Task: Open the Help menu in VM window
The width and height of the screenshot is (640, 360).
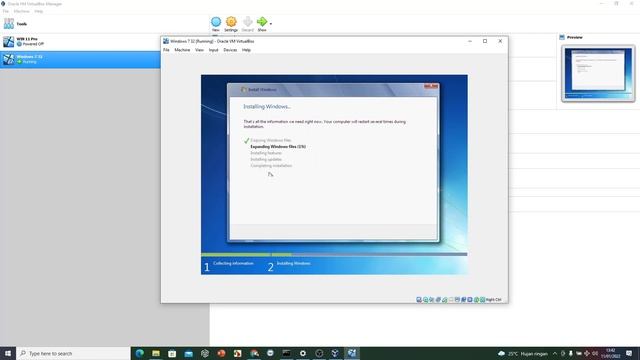Action: pos(246,50)
